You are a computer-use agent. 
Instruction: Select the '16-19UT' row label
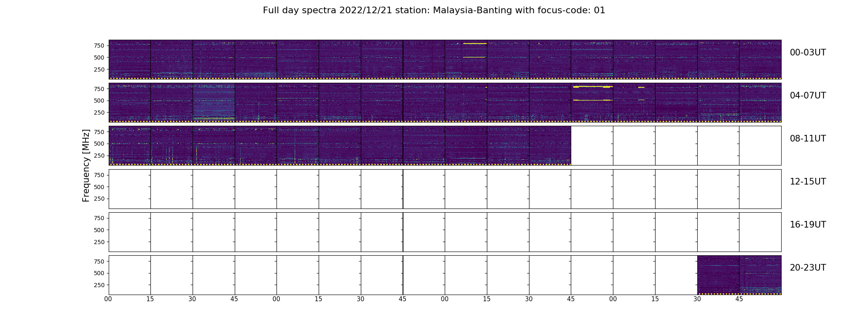[x=808, y=225]
